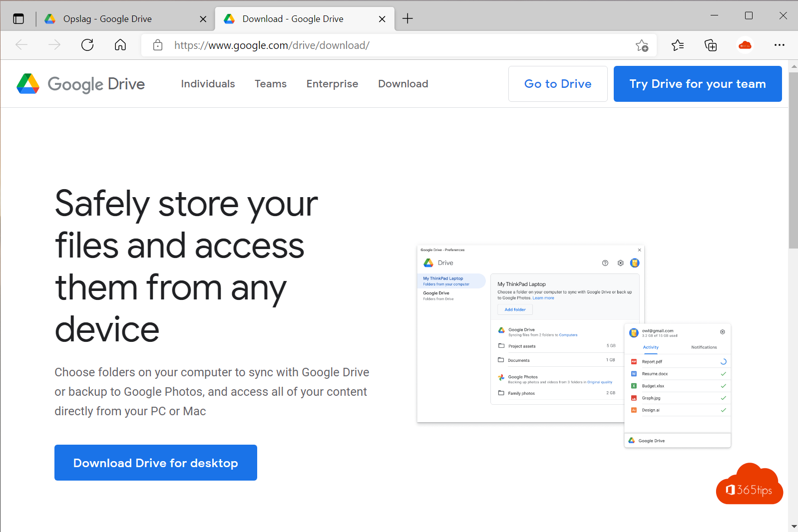Select Enterprise in the navigation bar
Viewport: 798px width, 532px height.
[x=332, y=84]
